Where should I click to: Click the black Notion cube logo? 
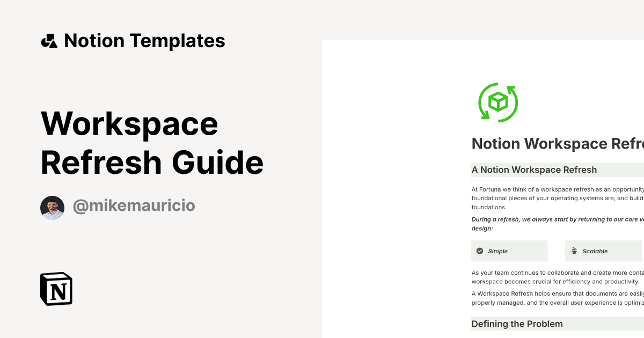pos(56,289)
